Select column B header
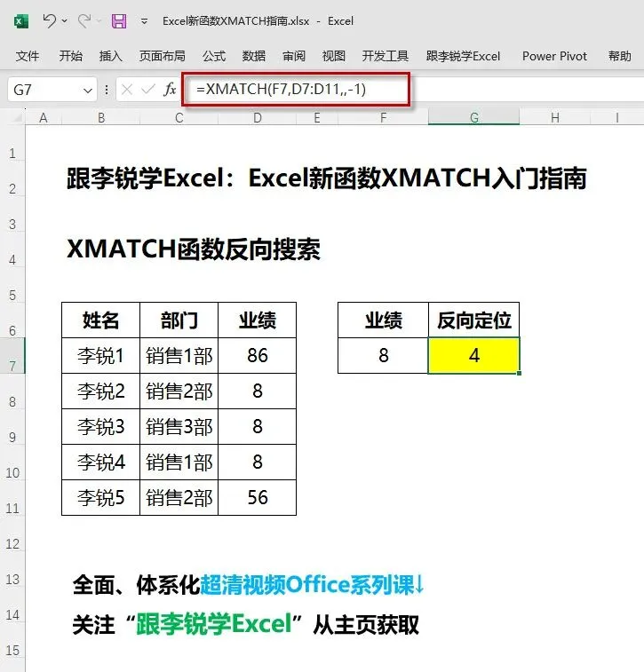The width and height of the screenshot is (644, 672). pyautogui.click(x=101, y=117)
